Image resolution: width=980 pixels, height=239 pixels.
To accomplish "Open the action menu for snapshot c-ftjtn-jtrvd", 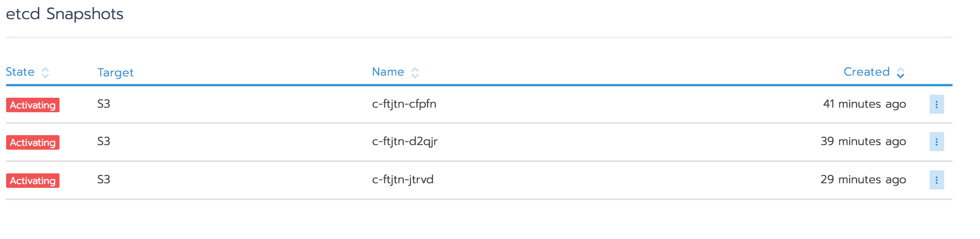I will point(936,179).
